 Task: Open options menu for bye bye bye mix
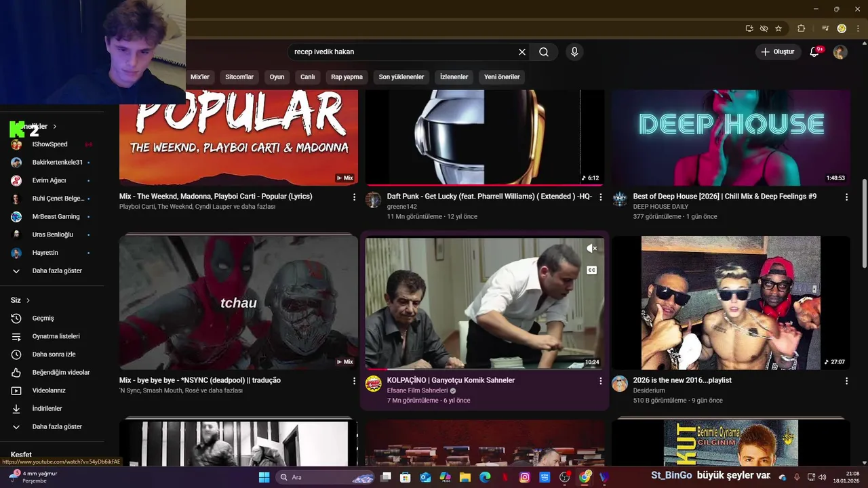click(x=354, y=381)
